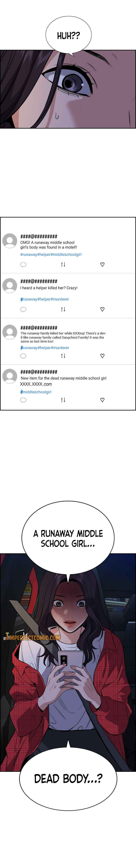Screen dimensions: 136x868
Task: Open #middleschoolgirl hashtag in last post
Action: 36,392
